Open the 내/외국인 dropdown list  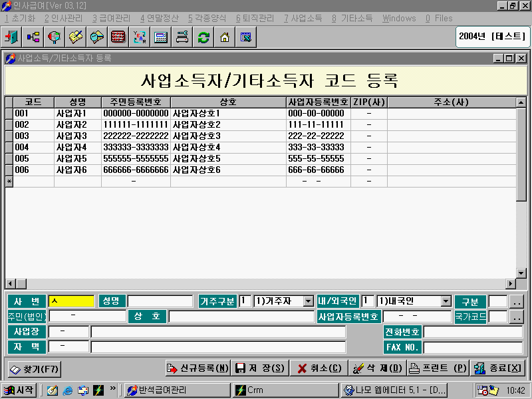pos(446,301)
